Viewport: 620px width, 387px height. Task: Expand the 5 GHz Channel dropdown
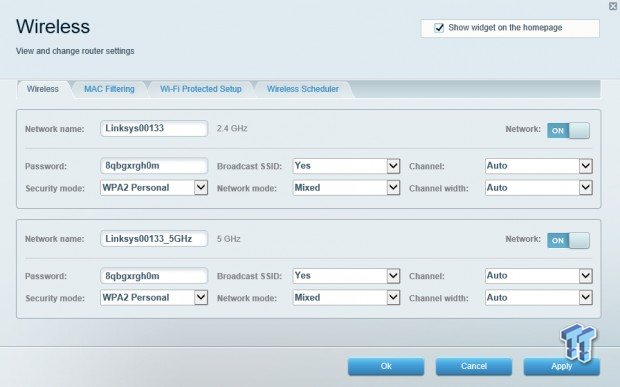pos(539,276)
